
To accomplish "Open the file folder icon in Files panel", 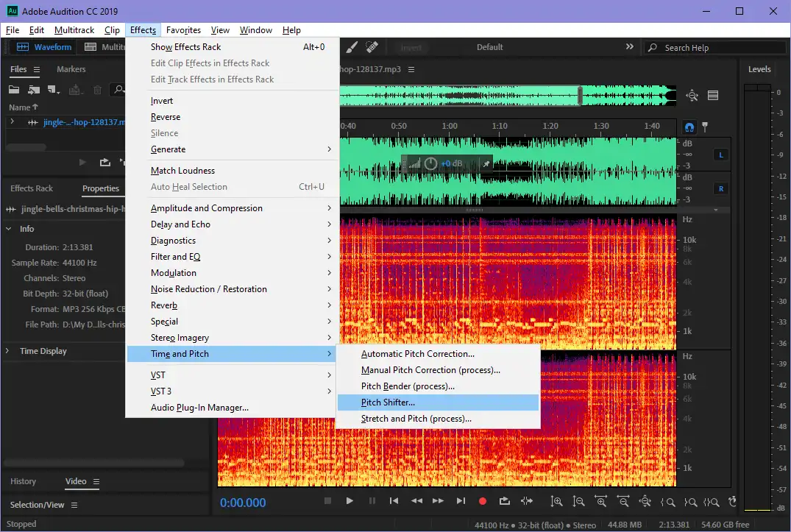I will (14, 90).
